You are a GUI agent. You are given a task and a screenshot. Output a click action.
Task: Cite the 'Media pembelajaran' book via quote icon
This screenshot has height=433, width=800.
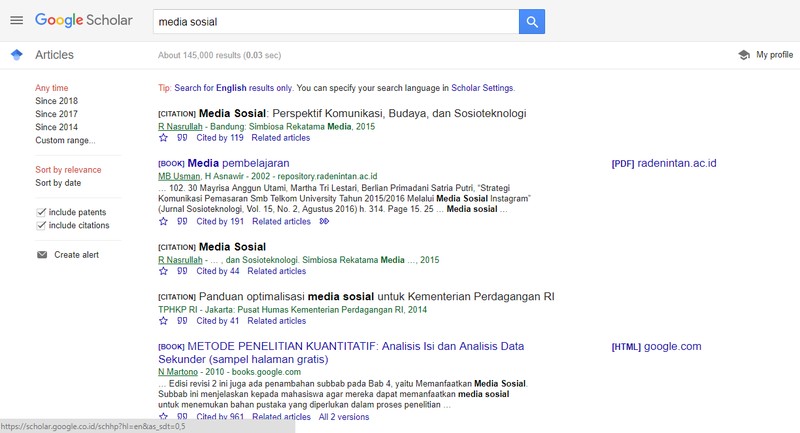tap(182, 222)
